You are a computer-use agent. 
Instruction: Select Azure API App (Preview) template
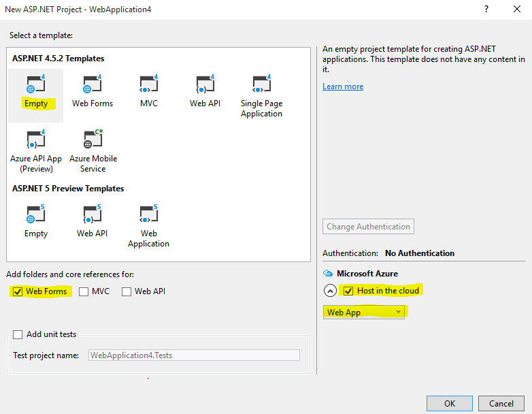point(36,140)
